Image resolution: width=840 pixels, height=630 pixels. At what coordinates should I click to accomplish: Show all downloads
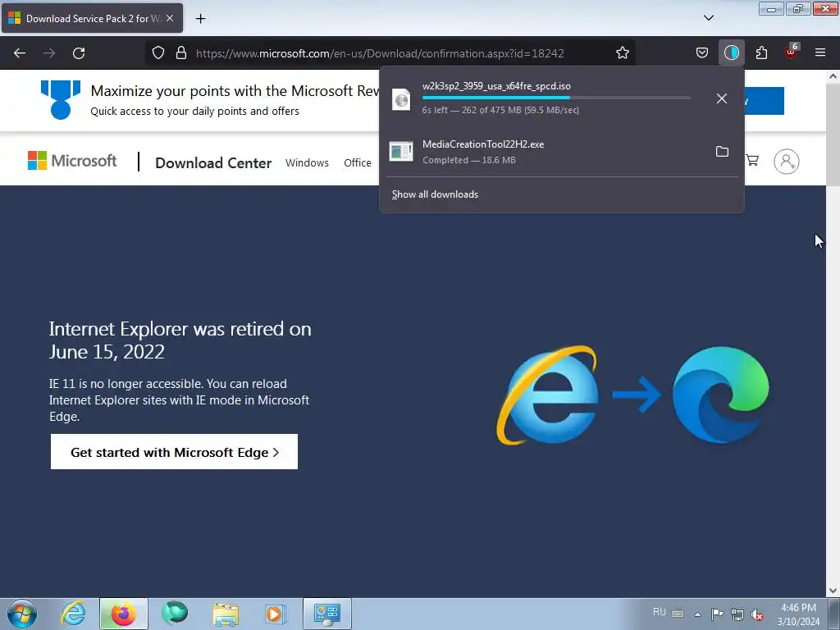click(435, 194)
